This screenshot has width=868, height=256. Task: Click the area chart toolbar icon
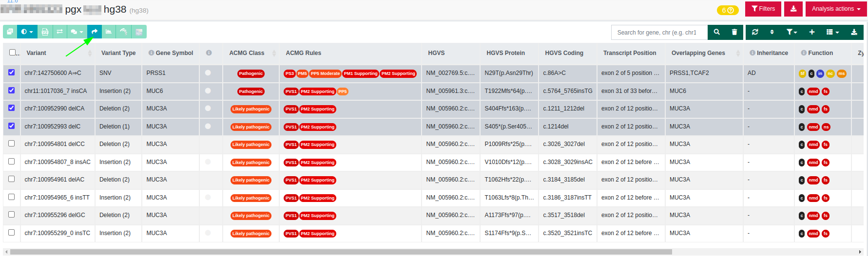click(x=109, y=32)
